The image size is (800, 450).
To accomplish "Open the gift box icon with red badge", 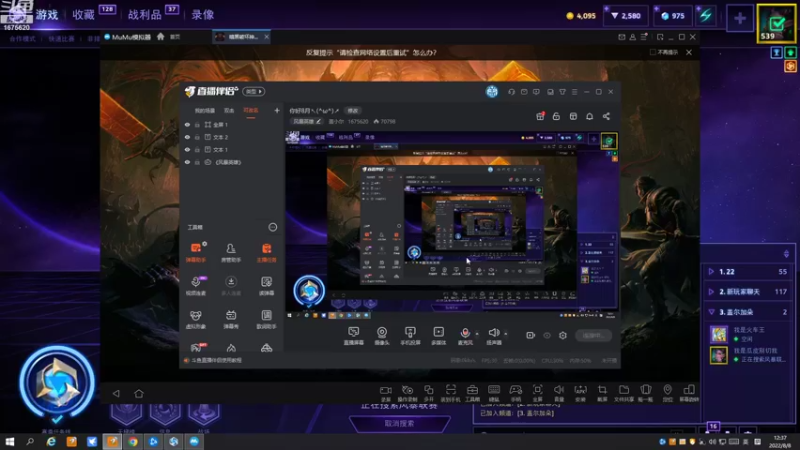I will [540, 116].
